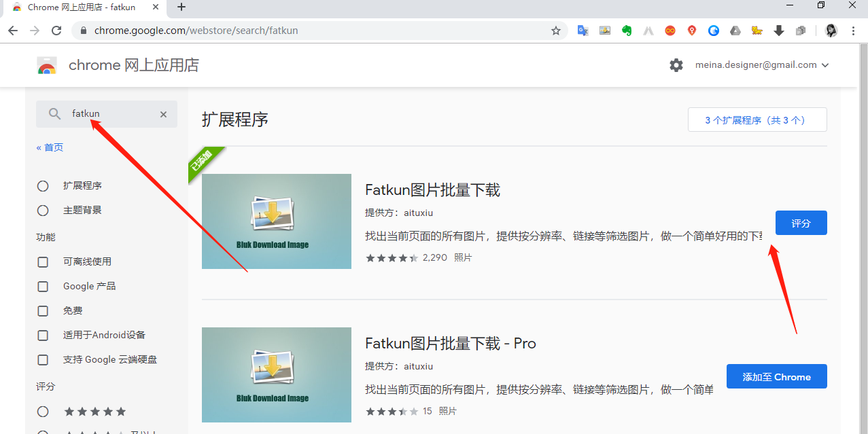Click the gray copy pages extension icon
The image size is (868, 434).
point(801,31)
